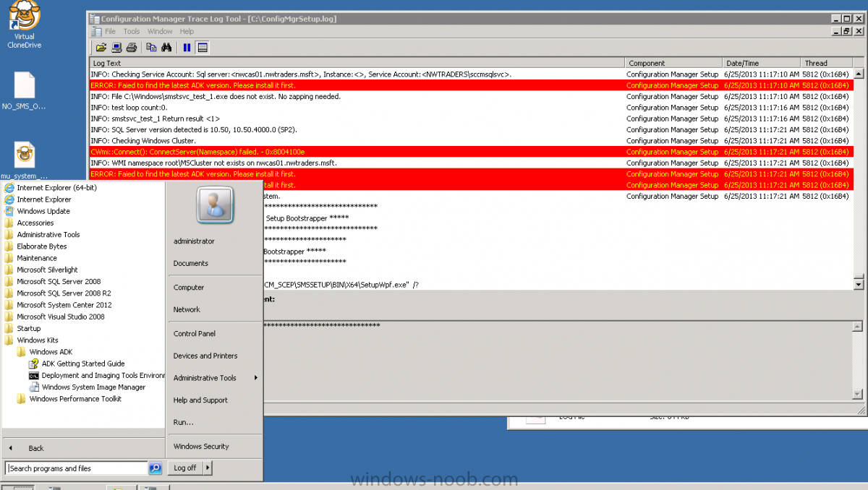The height and width of the screenshot is (490, 868).
Task: Click the details pane scrollbar down arrow
Action: pyautogui.click(x=858, y=394)
